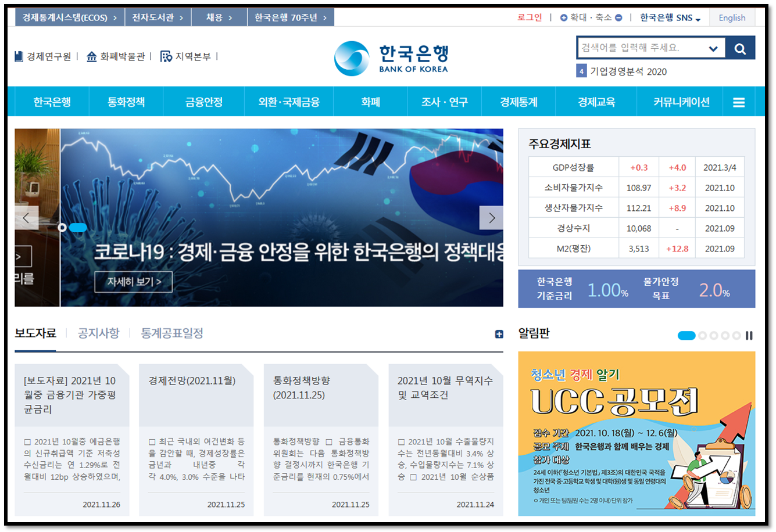Viewport: 776px width, 532px height.
Task: Click the zoom-in plus icon near 확대
Action: (563, 18)
